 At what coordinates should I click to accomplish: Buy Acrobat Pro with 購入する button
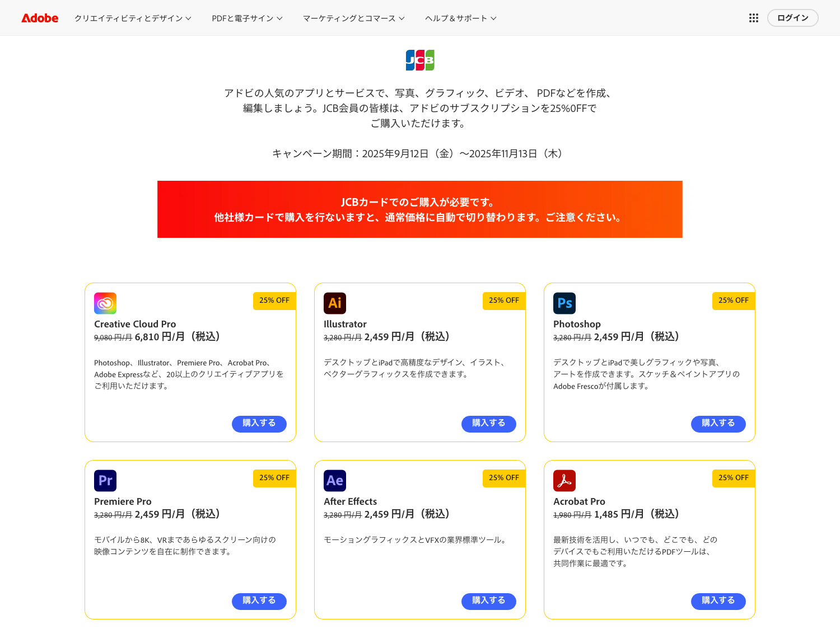(718, 601)
